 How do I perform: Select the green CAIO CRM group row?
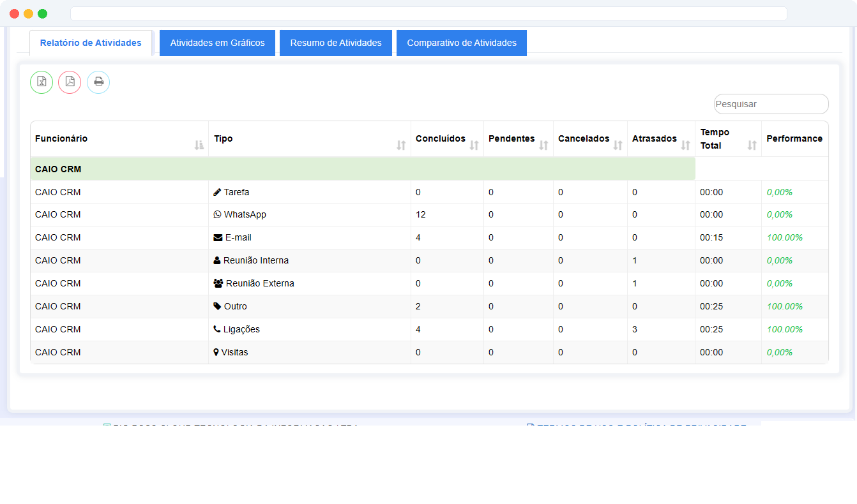(x=363, y=169)
